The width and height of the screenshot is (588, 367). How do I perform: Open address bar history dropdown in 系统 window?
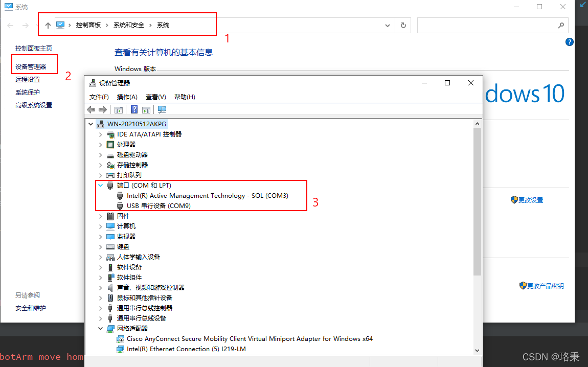(388, 26)
